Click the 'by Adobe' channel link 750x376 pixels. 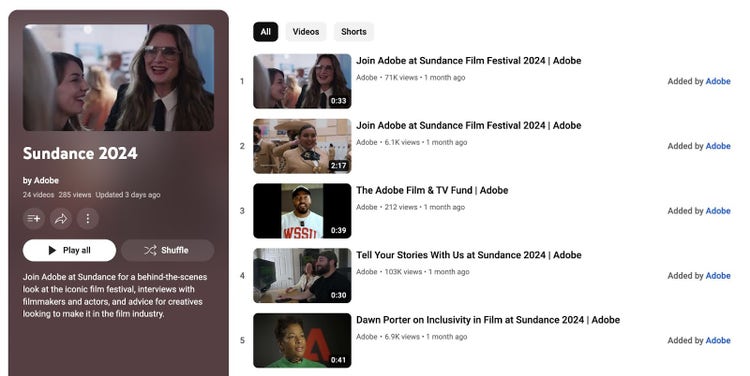(x=41, y=180)
